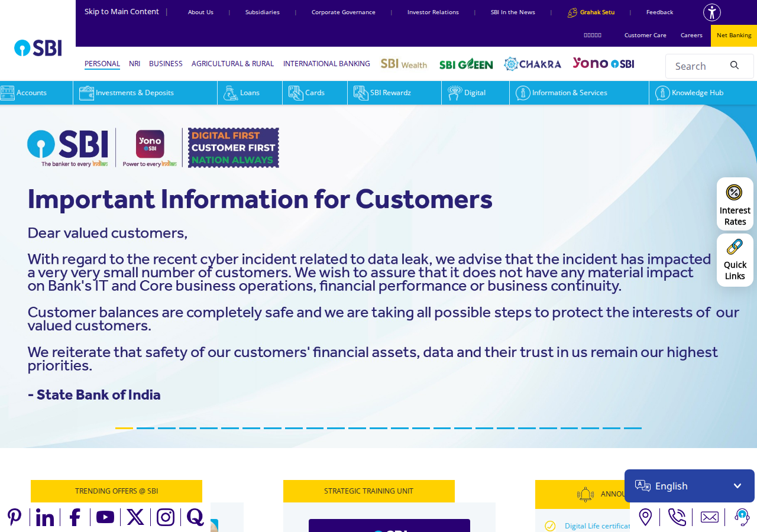This screenshot has height=532, width=757.
Task: Open the accessibility options icon
Action: [x=712, y=12]
